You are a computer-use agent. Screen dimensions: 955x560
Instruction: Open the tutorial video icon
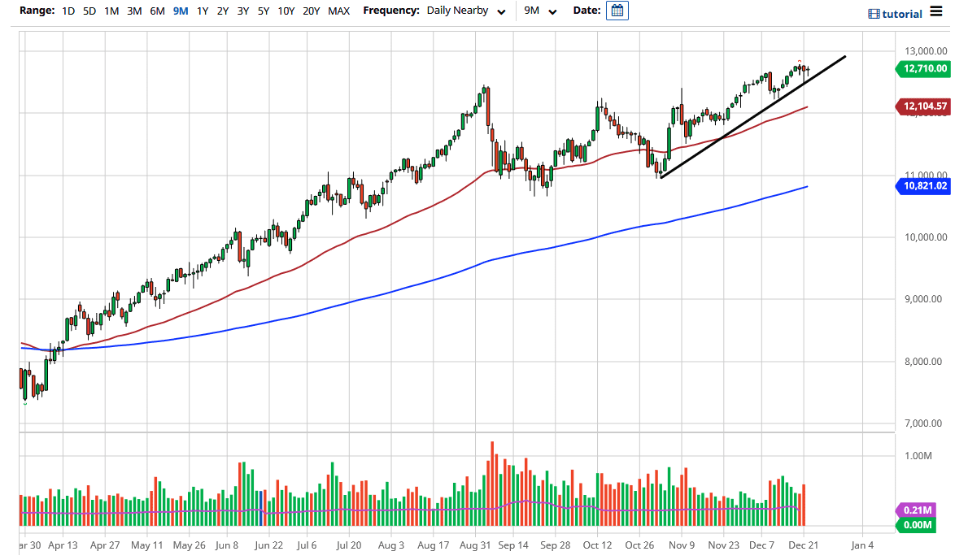(x=874, y=13)
